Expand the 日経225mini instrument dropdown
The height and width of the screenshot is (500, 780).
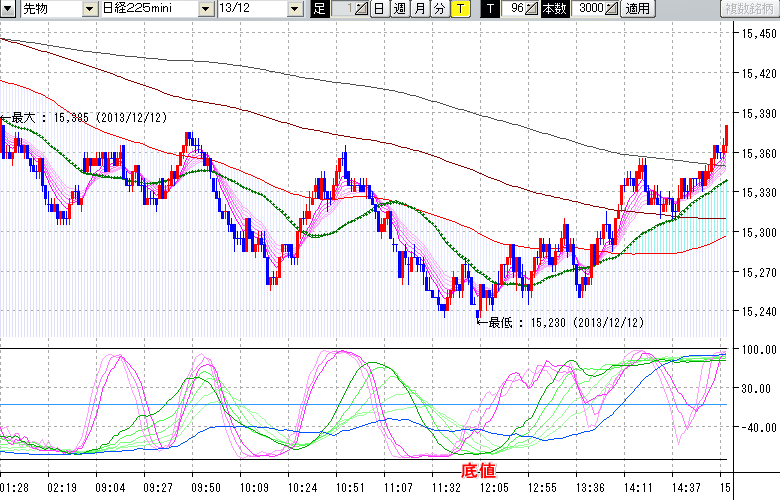[x=204, y=9]
